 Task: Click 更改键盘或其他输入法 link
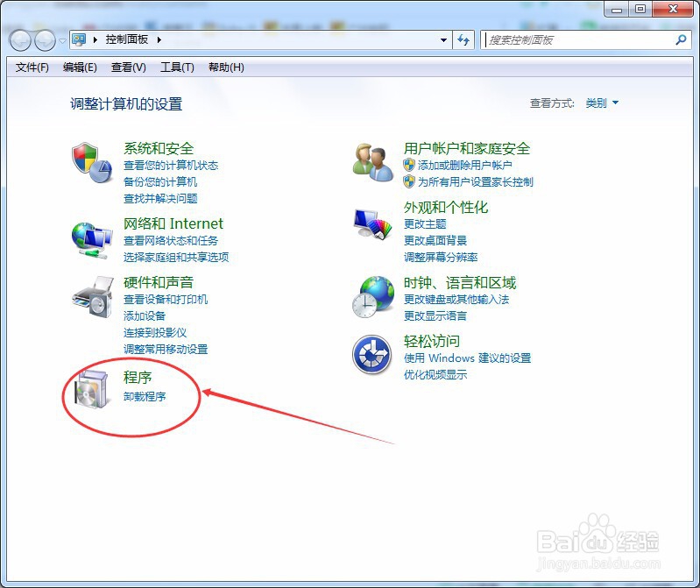(x=456, y=299)
